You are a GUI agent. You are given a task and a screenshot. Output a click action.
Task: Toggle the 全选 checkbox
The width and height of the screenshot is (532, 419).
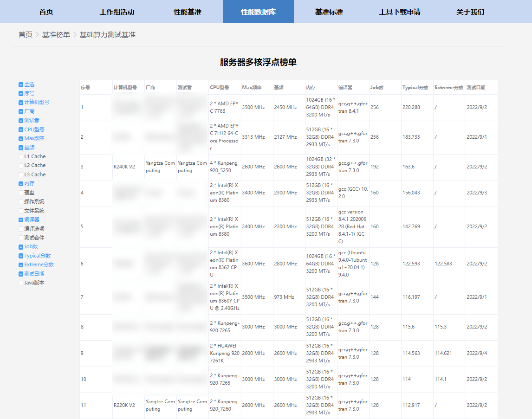21,85
